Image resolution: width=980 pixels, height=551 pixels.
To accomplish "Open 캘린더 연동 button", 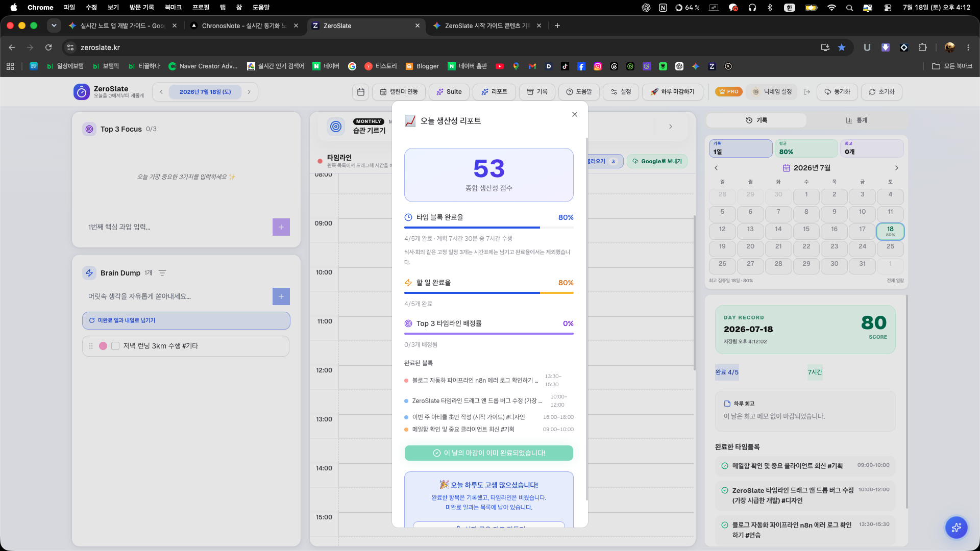I will tap(399, 92).
